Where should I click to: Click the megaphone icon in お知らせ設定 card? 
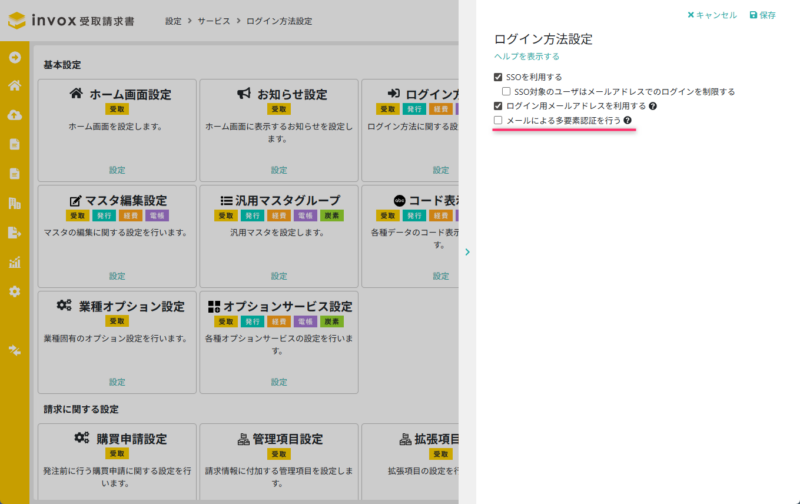tap(244, 93)
